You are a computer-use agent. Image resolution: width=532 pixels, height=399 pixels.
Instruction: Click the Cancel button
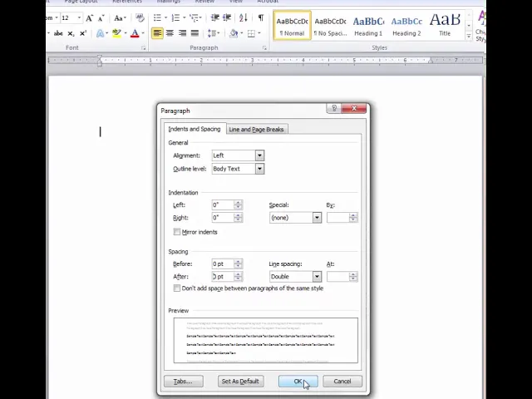pyautogui.click(x=342, y=382)
